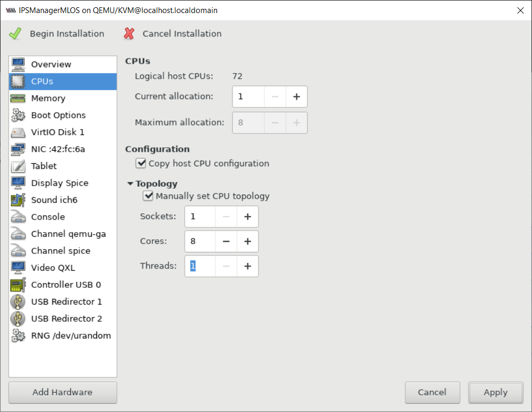
Task: Click the Sockets value field
Action: click(200, 216)
